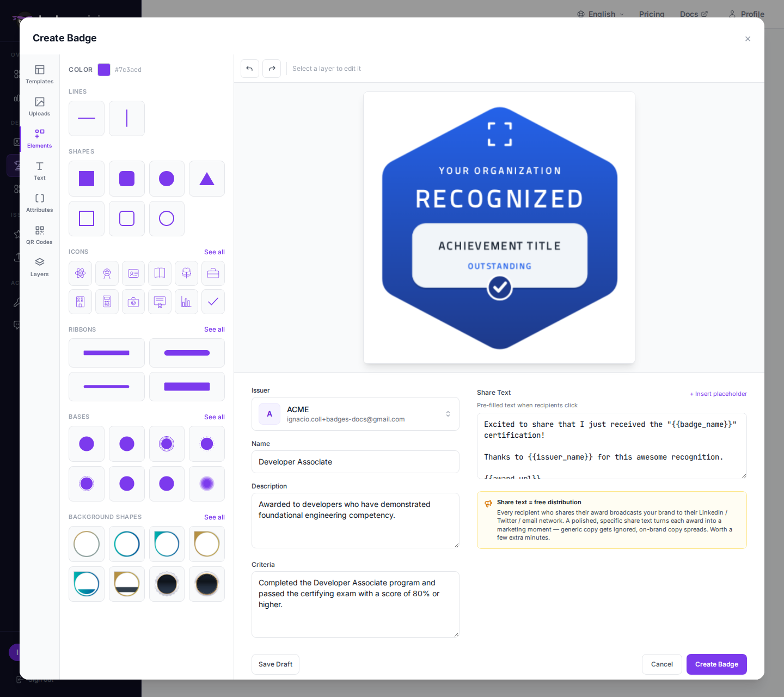Add the camera icon

(x=133, y=302)
